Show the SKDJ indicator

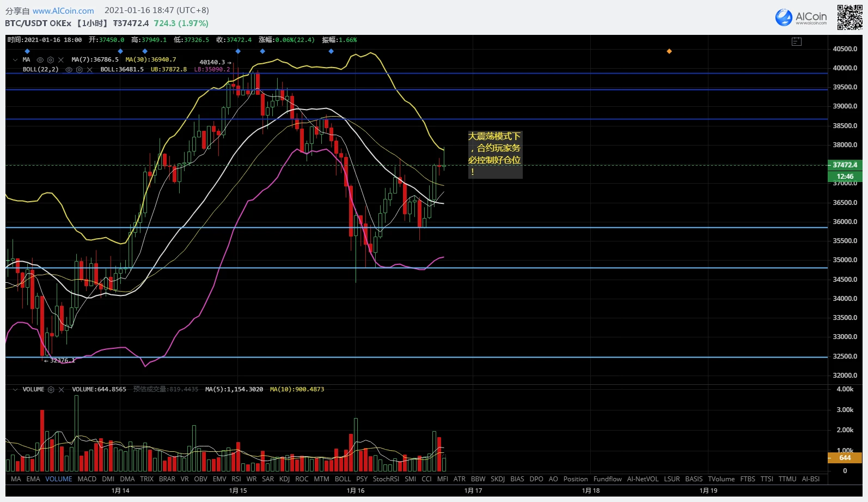[498, 479]
